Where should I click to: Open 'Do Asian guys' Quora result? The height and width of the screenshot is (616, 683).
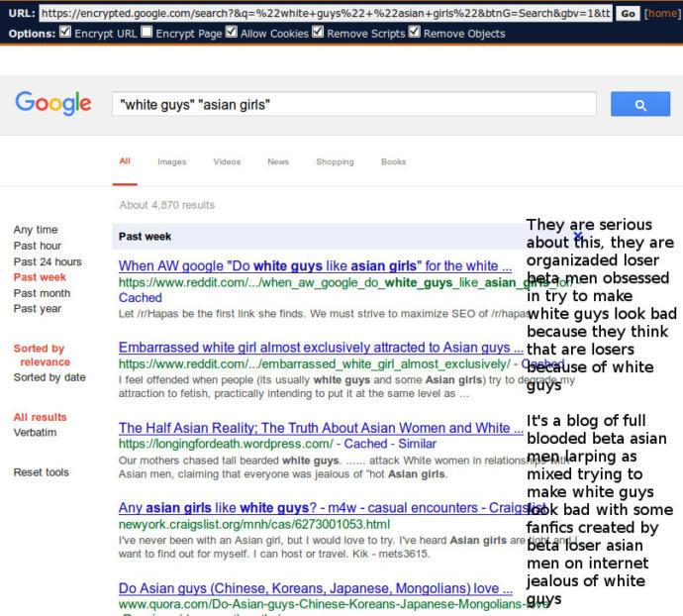316,588
